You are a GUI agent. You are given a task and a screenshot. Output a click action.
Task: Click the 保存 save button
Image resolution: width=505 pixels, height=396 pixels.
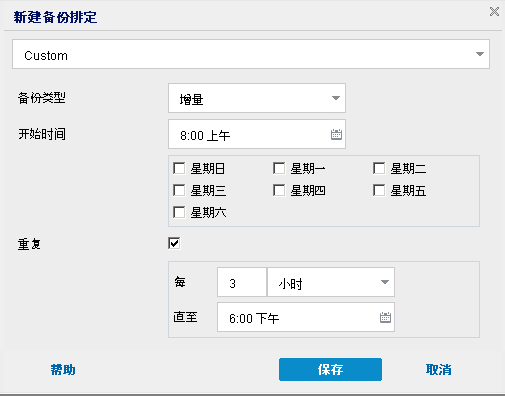click(x=330, y=369)
